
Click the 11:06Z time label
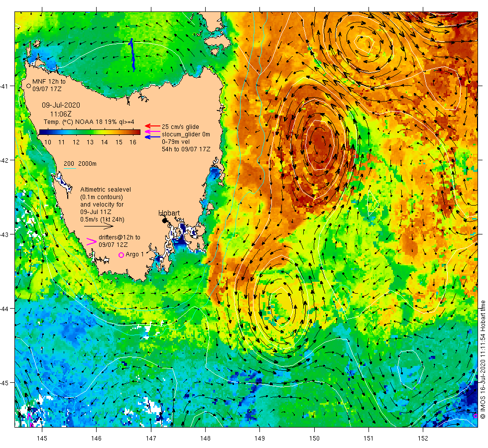point(61,114)
